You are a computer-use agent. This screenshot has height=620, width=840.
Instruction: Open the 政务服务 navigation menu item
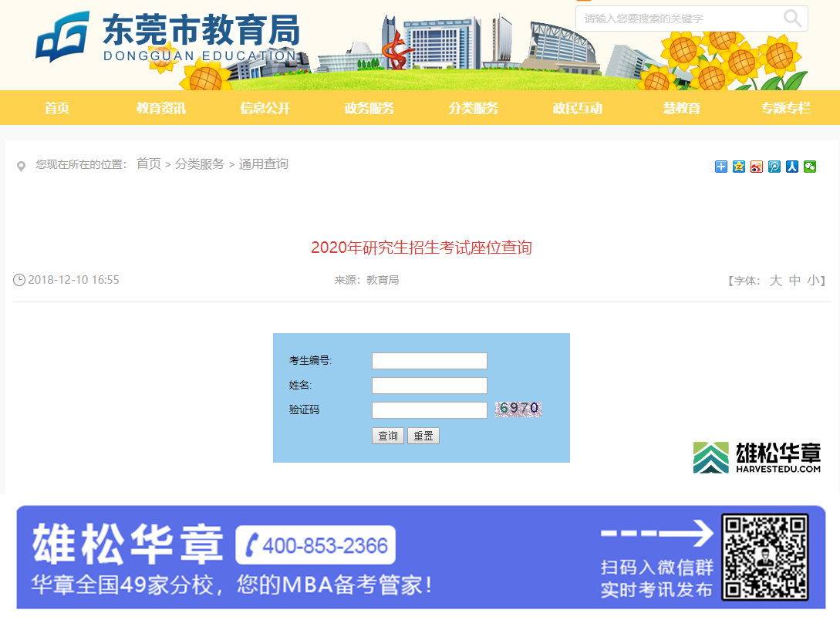pos(369,108)
